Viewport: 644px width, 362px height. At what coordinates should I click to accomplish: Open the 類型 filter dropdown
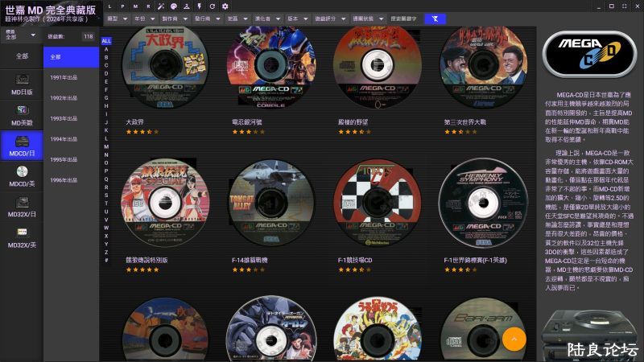tap(117, 19)
